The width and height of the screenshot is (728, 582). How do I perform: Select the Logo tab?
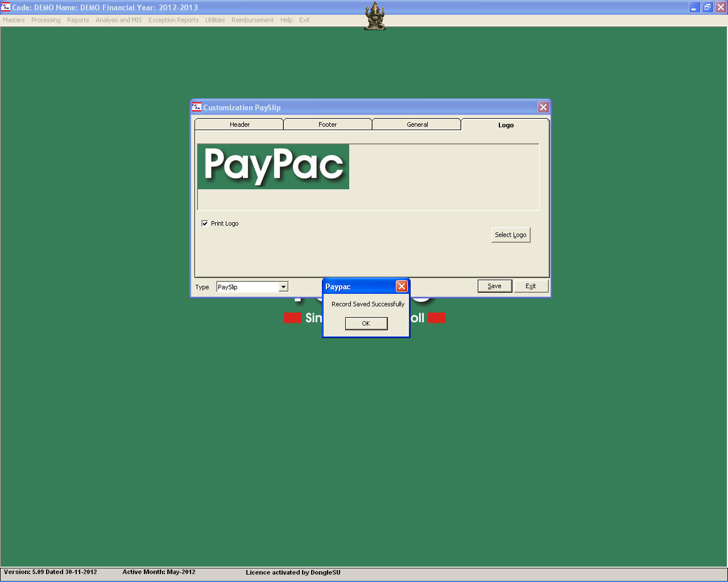click(x=506, y=125)
